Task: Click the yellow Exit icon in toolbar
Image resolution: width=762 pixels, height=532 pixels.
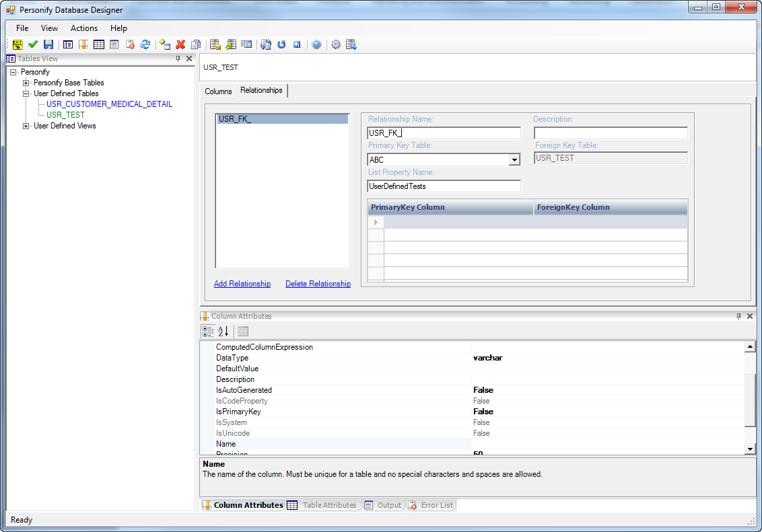Action: coord(18,44)
